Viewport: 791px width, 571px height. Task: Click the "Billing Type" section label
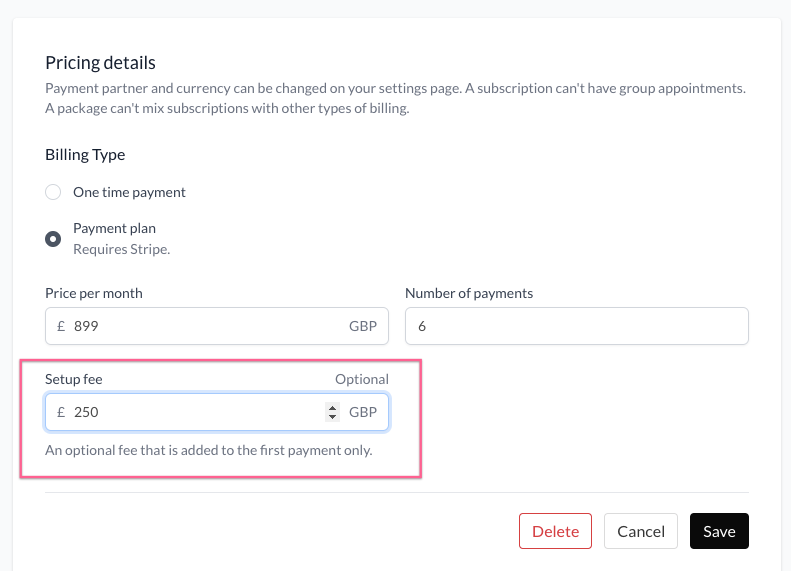pos(85,155)
